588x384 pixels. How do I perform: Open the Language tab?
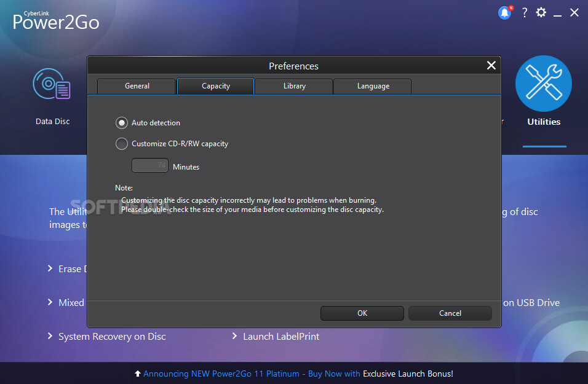(373, 86)
